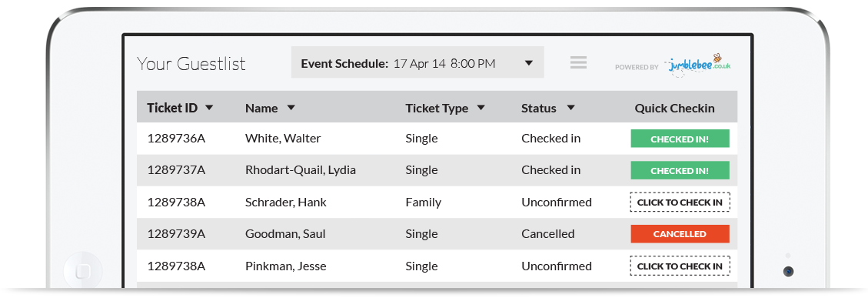Toggle Walter White's Checked In button
Image resolution: width=868 pixels, height=308 pixels.
coord(680,139)
